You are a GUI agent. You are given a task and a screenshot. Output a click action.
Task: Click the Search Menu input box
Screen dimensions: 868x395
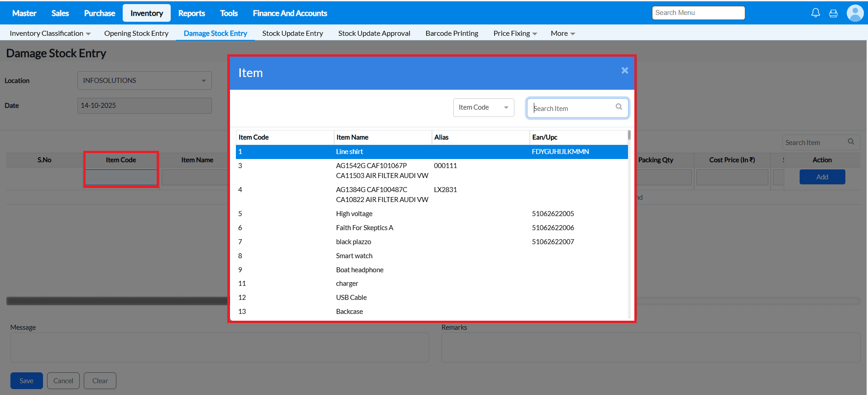point(698,13)
